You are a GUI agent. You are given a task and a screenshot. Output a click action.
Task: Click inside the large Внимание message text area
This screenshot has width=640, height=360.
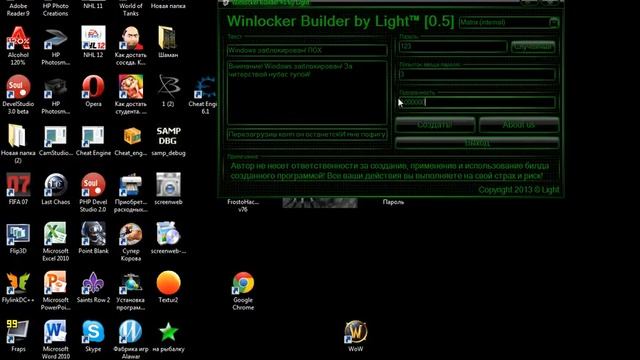(307, 93)
